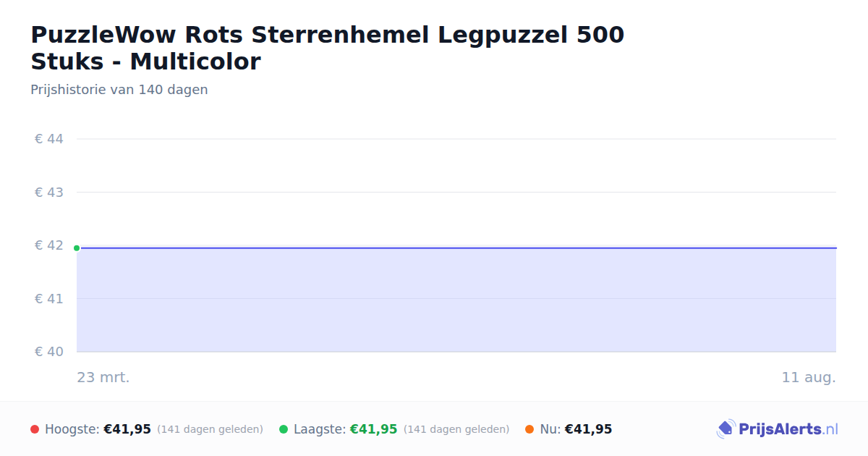The image size is (868, 456).
Task: Select the Prijshistorie van 140 dagen subtitle
Action: pyautogui.click(x=119, y=90)
